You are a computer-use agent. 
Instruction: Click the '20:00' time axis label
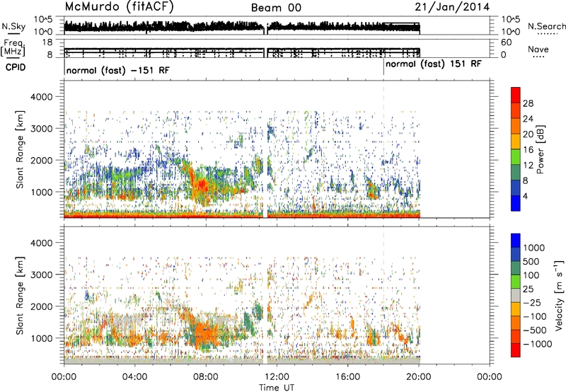point(419,377)
